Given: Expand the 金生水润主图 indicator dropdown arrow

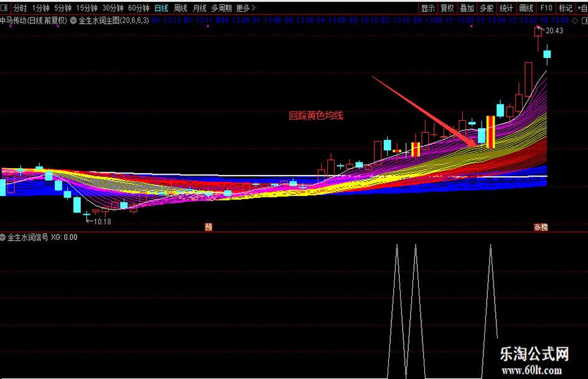Looking at the screenshot, I should click(x=73, y=21).
